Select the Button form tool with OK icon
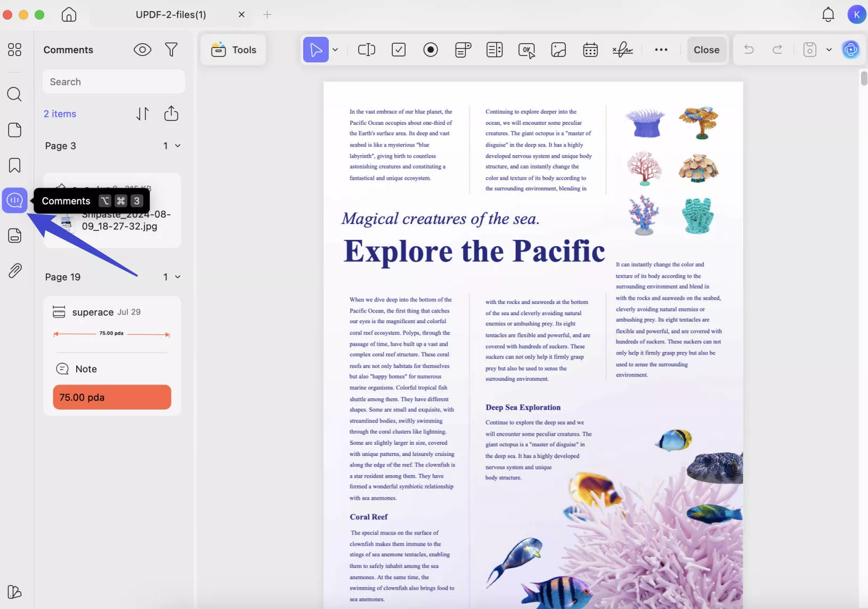The height and width of the screenshot is (609, 868). pyautogui.click(x=526, y=50)
